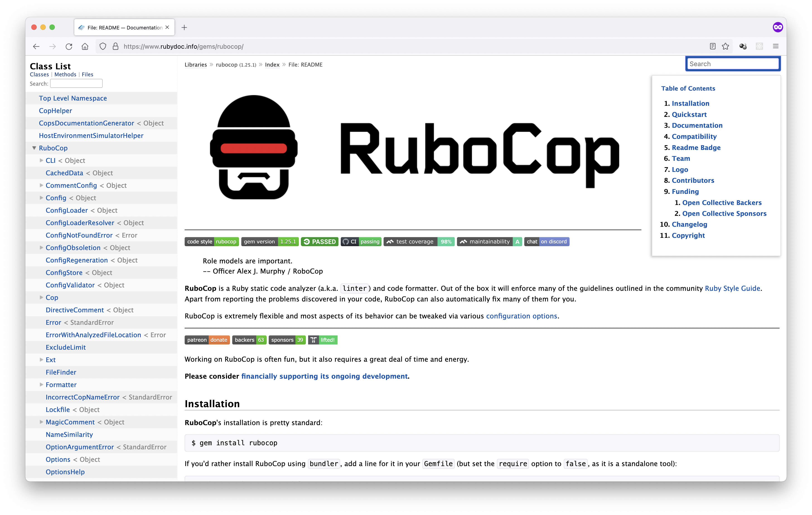Open the React DevTools extension
The image size is (812, 515).
coord(759,46)
